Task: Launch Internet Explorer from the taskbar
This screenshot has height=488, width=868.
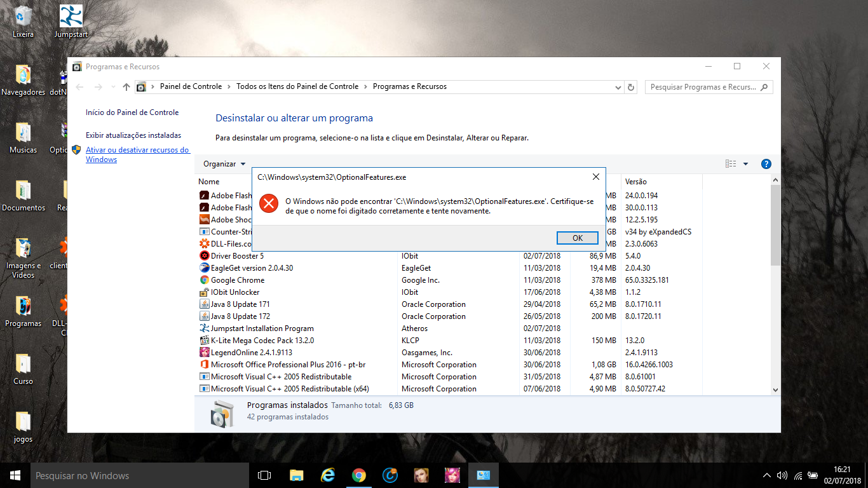Action: (x=327, y=475)
